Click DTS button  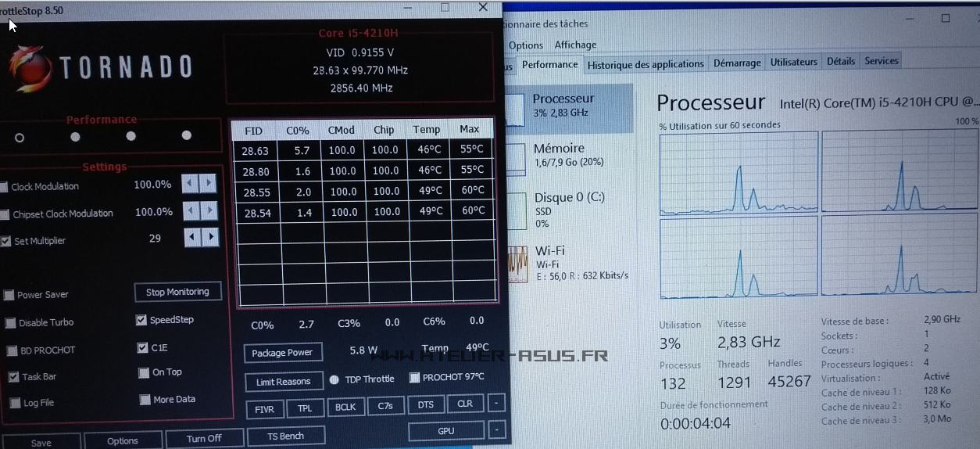pos(426,404)
